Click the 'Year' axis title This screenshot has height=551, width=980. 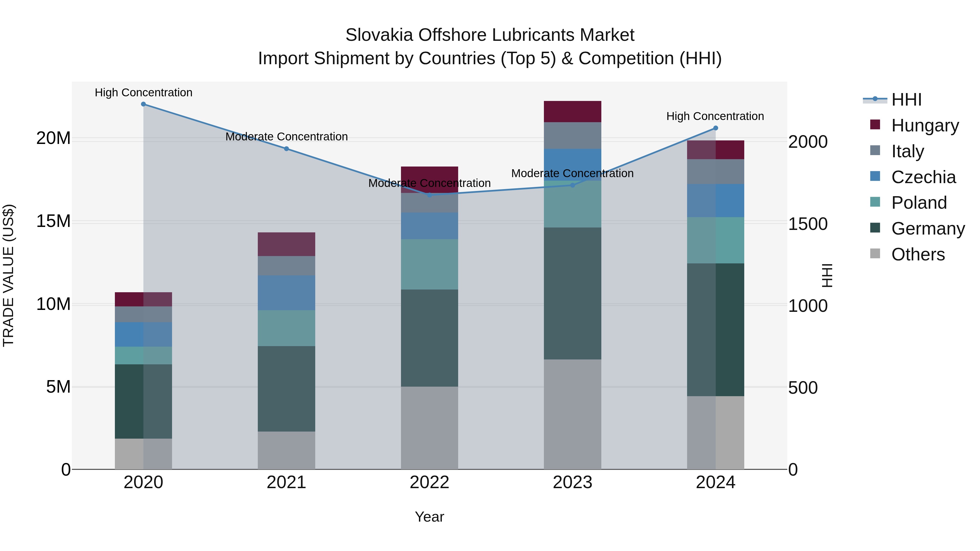(430, 517)
